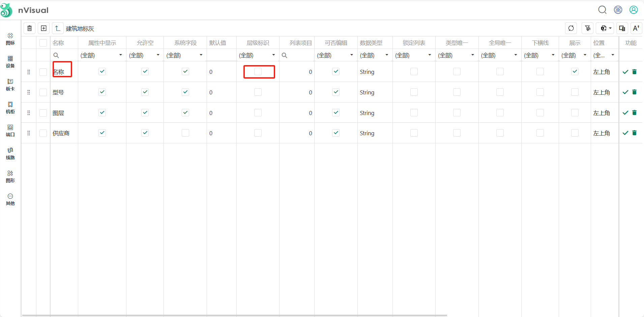Clear filters with the funnel icon

588,28
